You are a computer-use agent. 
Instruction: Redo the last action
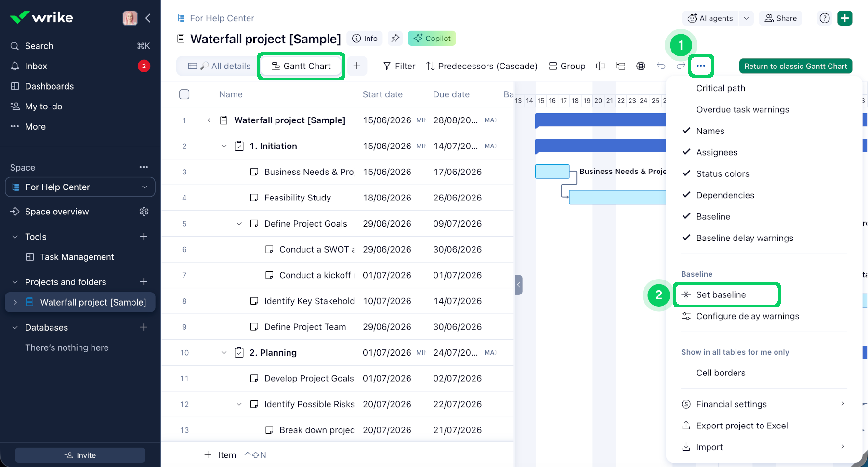[681, 66]
